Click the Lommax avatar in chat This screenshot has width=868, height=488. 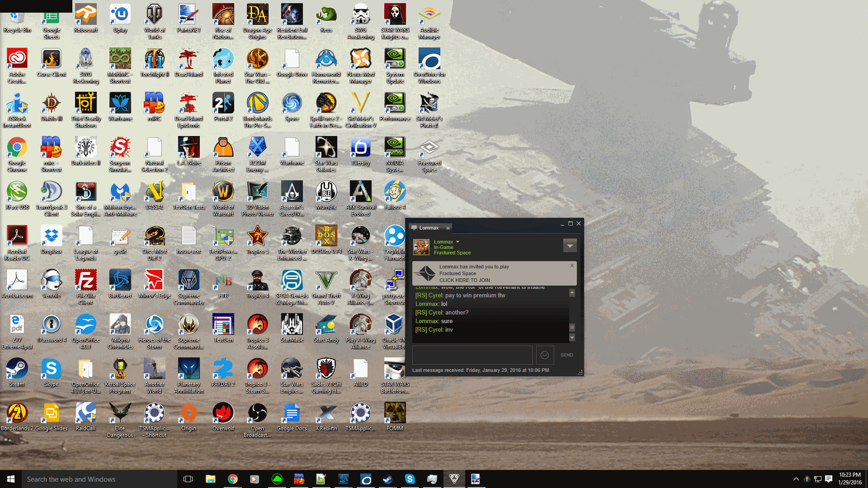tap(421, 247)
